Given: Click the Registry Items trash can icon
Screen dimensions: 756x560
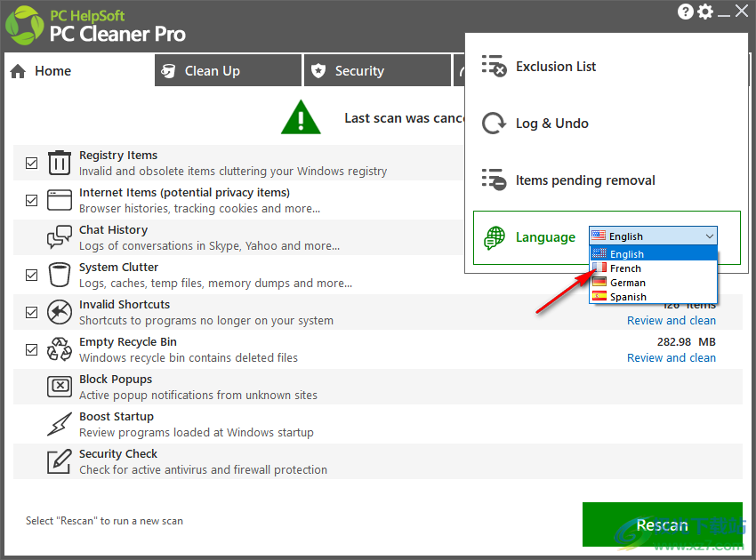Looking at the screenshot, I should click(60, 163).
